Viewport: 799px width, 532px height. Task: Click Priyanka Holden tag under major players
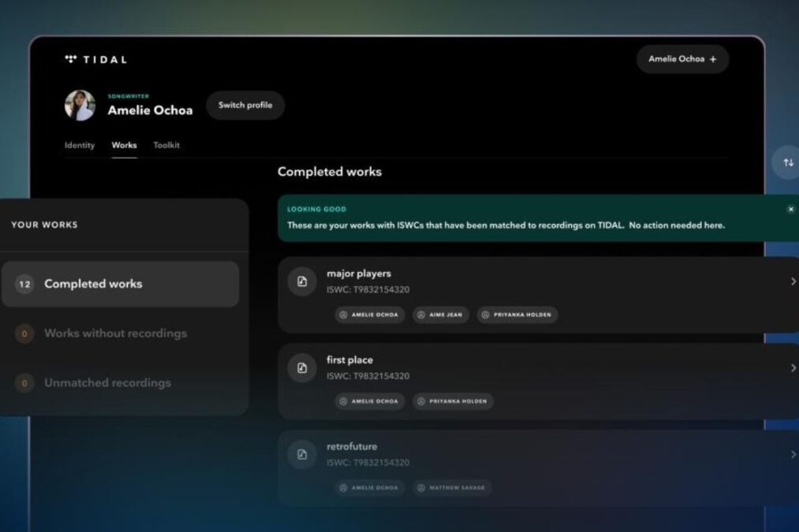coord(517,314)
